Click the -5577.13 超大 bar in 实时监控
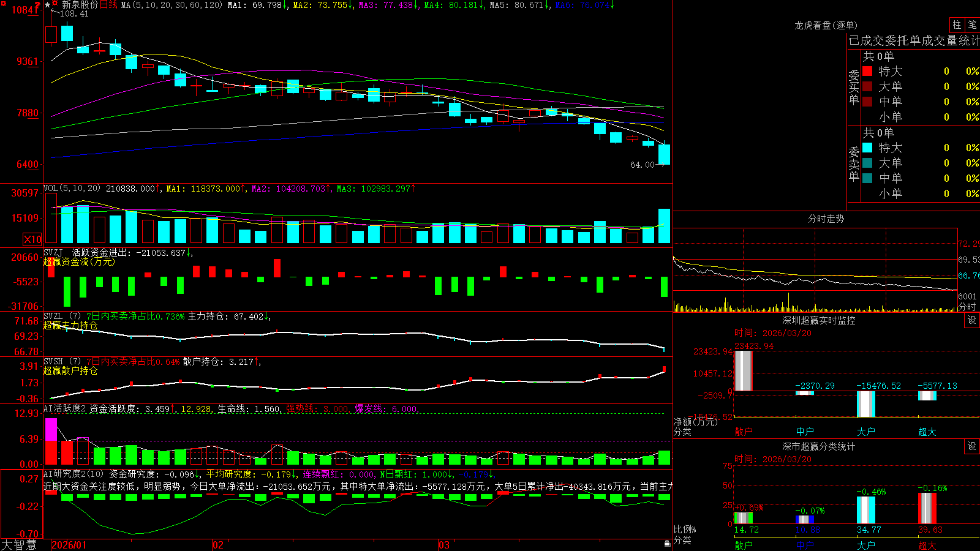 point(927,395)
